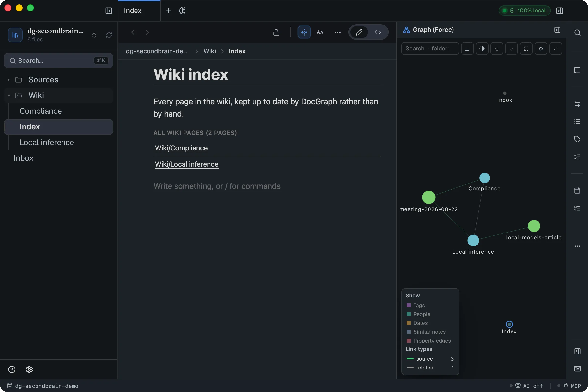Viewport: 588px width, 392px height.
Task: Switch to source code view mode
Action: (378, 32)
